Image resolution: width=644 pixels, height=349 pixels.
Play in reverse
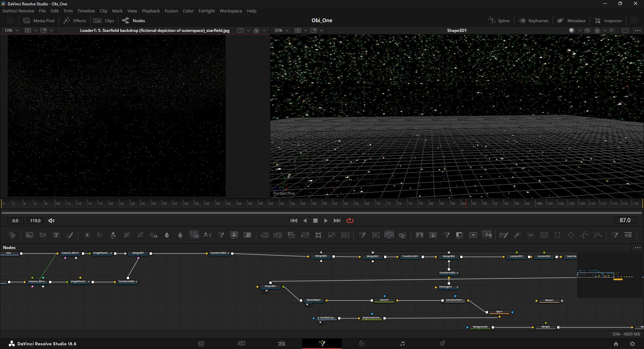point(305,220)
